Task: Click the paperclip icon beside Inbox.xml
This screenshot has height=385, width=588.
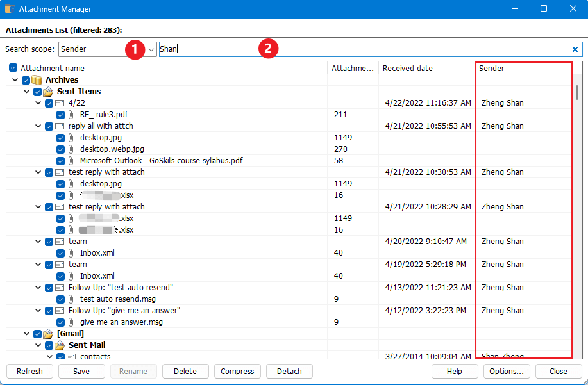Action: [x=71, y=253]
